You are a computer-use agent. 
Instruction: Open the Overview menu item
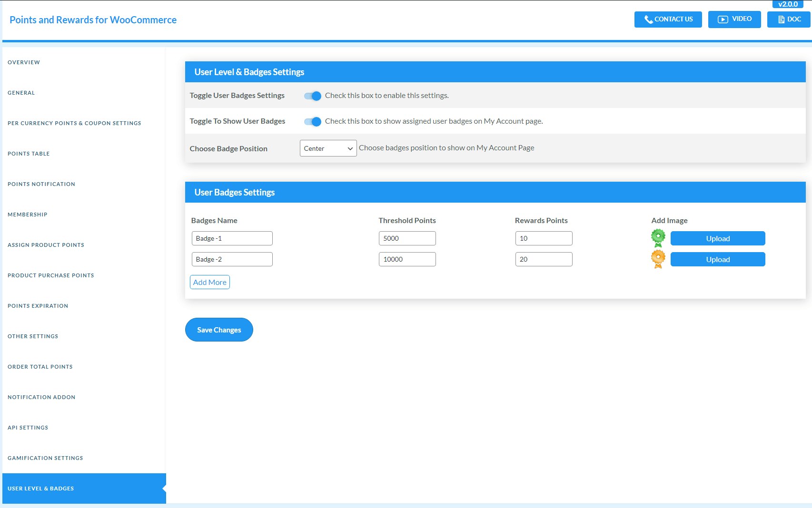[x=24, y=62]
